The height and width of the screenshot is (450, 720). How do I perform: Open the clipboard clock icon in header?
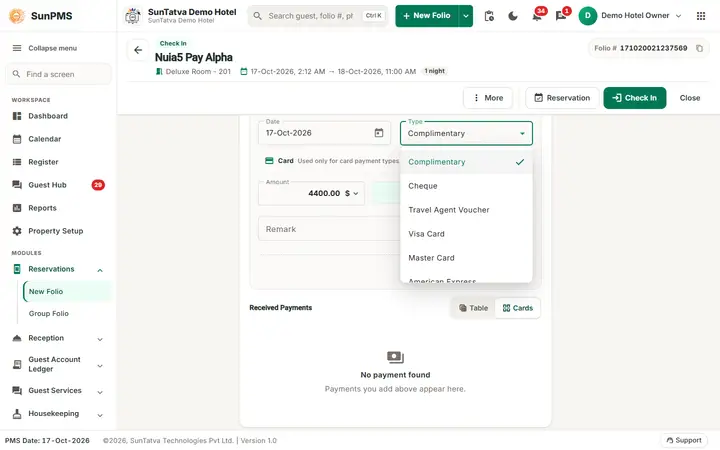coord(489,16)
